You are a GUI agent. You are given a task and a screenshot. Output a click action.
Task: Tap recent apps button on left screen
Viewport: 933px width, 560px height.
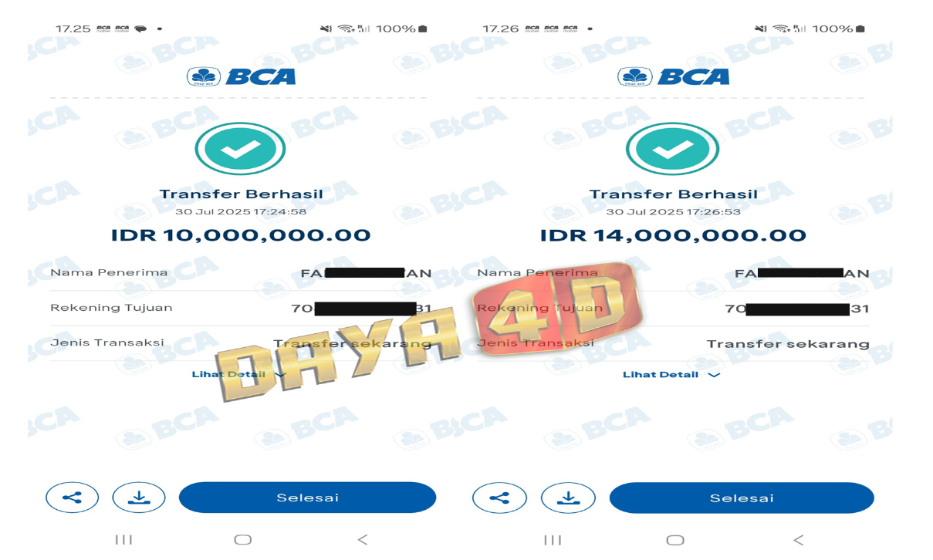123,540
